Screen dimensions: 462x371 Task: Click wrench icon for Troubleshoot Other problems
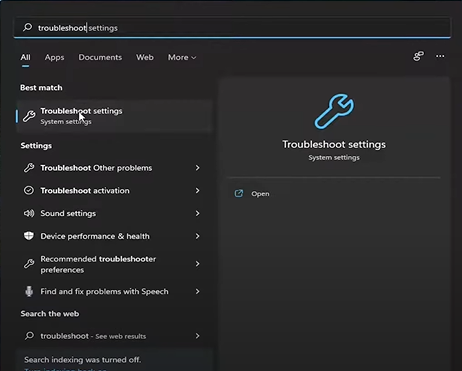click(x=29, y=168)
